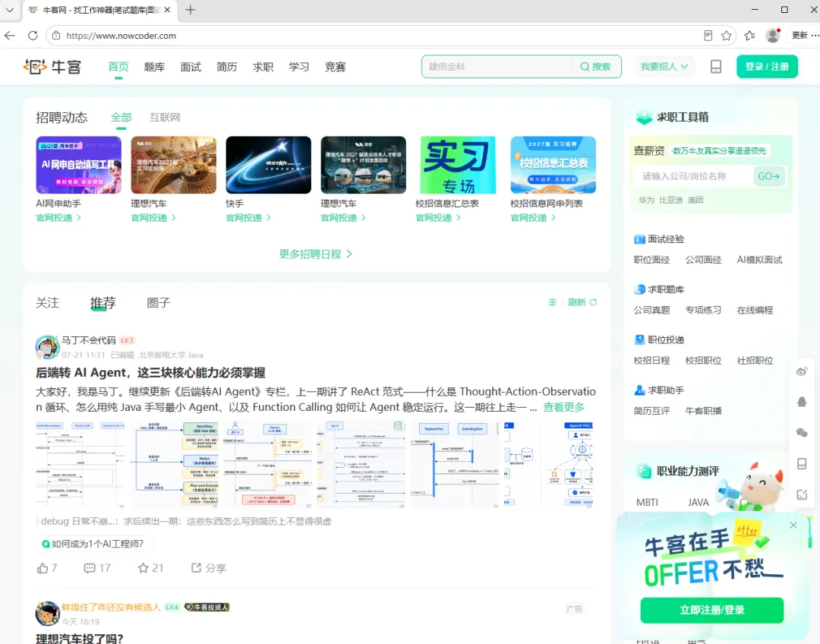Open the tab list dropdown chevron
This screenshot has width=820, height=644.
pyautogui.click(x=9, y=10)
